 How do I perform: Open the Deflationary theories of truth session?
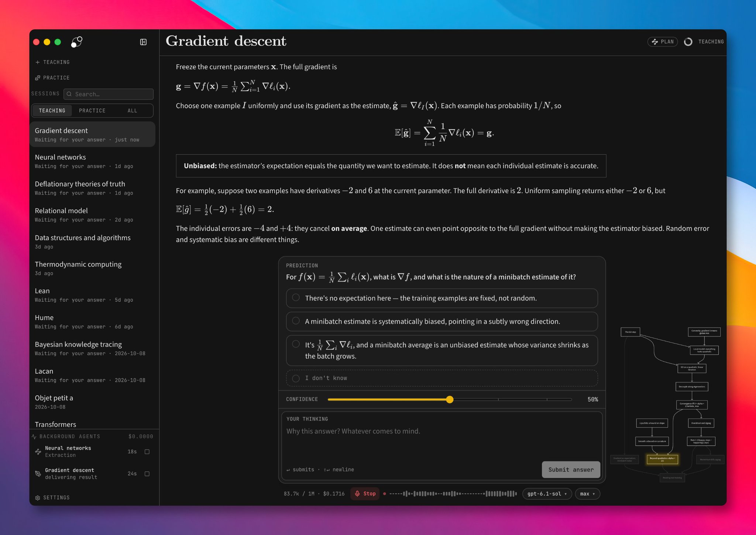(x=92, y=188)
